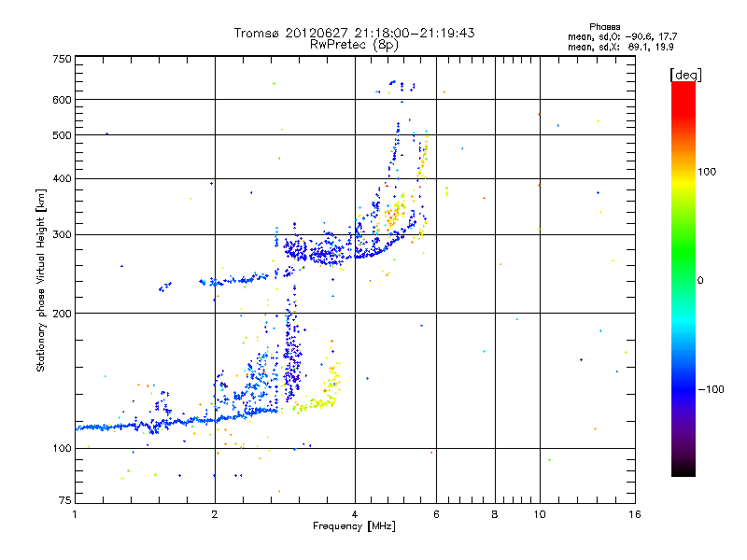The height and width of the screenshot is (560, 747).
Task: Click the blue vertical trace near 3 MHz
Action: 291,353
